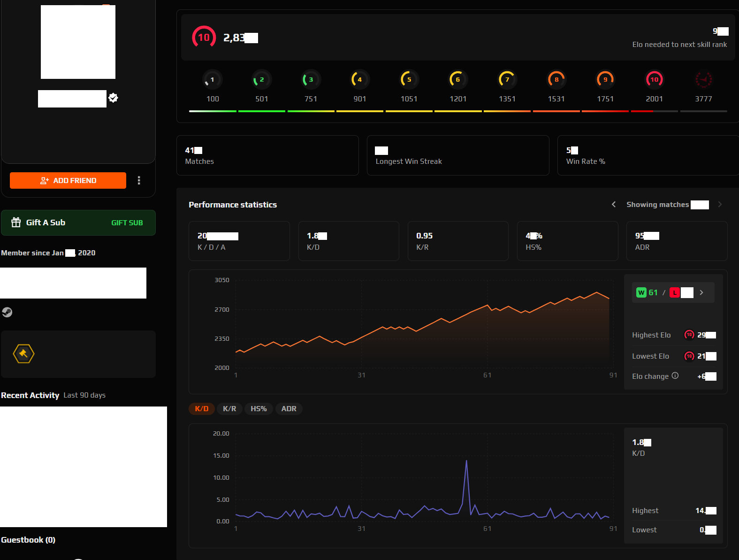Go to previous matches with left chevron

tap(614, 204)
